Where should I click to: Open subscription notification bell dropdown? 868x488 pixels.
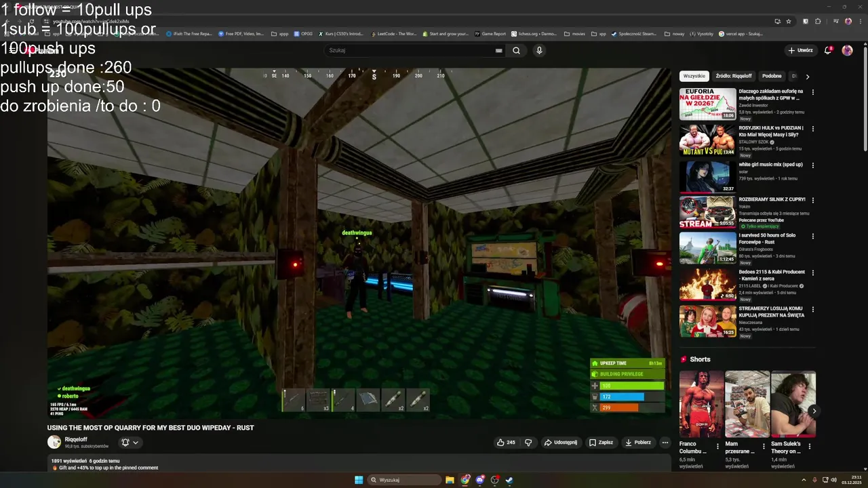[x=130, y=443]
